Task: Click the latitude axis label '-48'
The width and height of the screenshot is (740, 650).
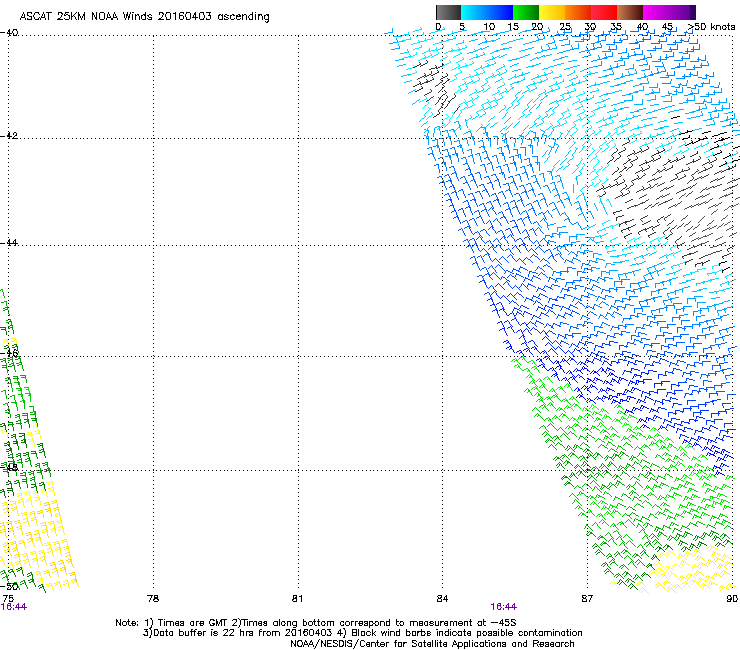Action: tap(9, 467)
